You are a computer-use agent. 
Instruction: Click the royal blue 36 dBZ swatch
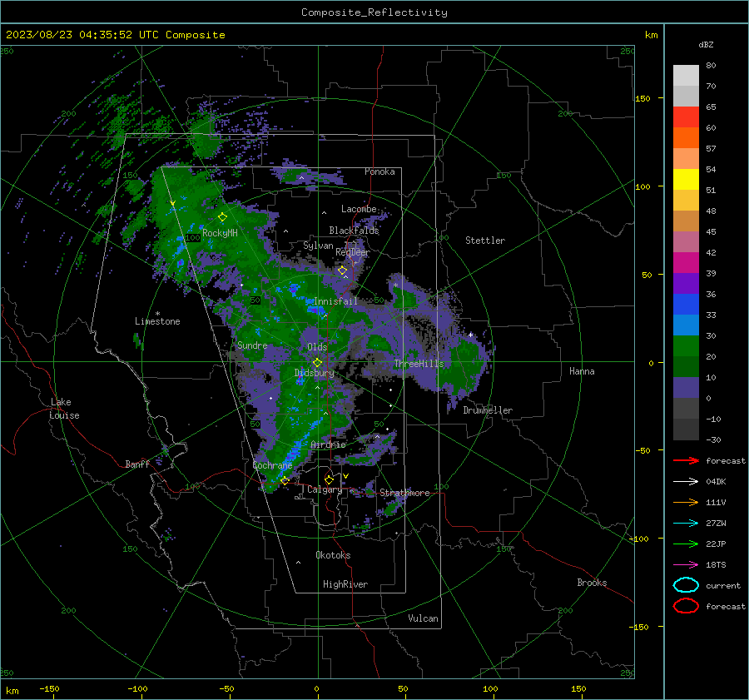[686, 304]
